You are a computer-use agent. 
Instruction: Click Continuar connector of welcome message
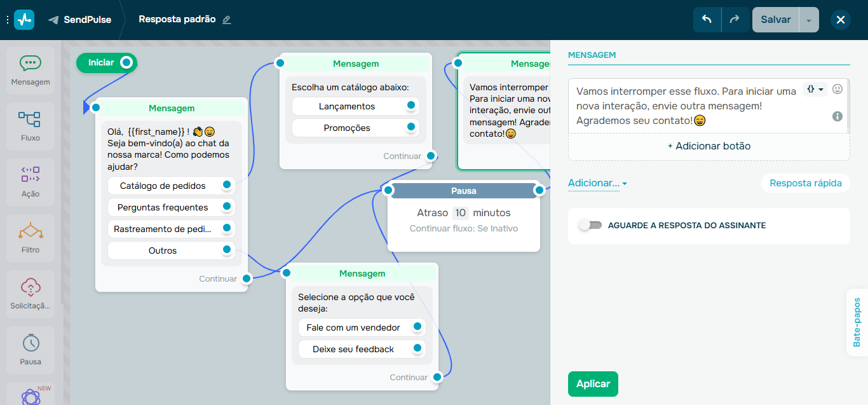click(x=247, y=278)
